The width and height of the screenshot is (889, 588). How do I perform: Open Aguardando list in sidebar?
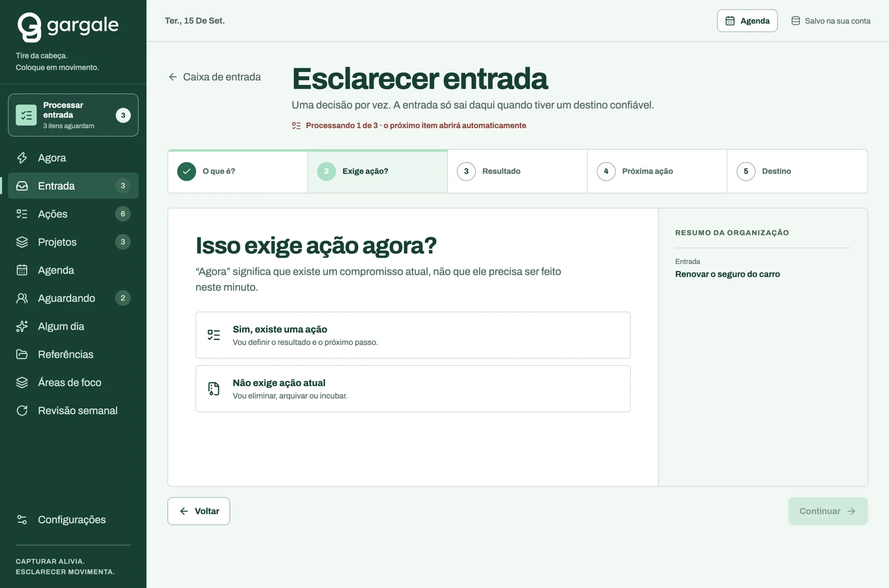tap(73, 298)
